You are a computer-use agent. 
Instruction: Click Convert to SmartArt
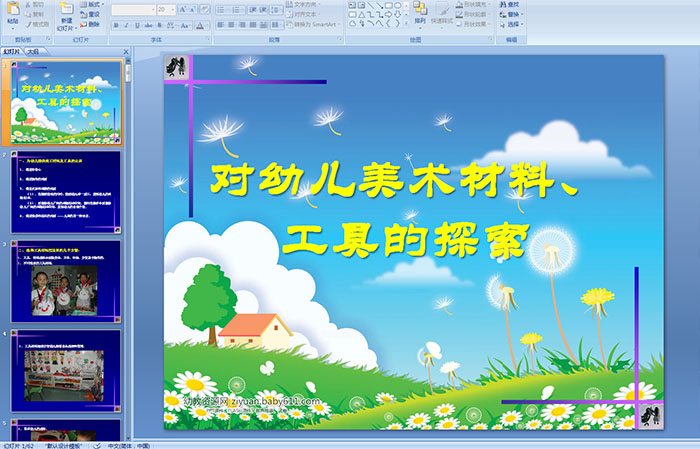[x=314, y=24]
